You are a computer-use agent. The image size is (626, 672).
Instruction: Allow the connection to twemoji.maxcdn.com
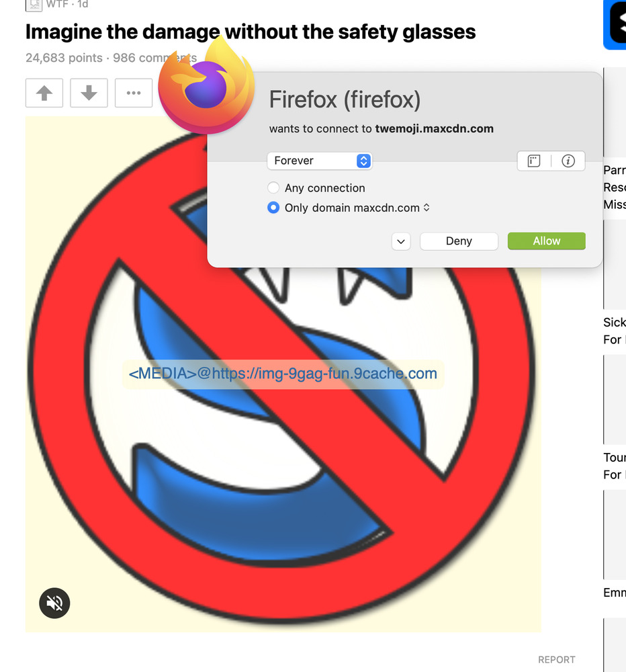click(546, 241)
